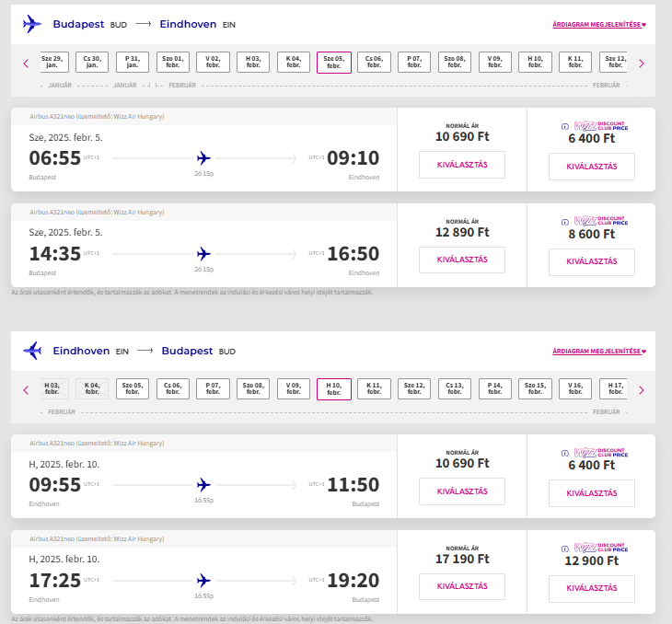Expand outbound Árdiagram megjelenítése price chart
The image size is (672, 624).
(x=599, y=25)
